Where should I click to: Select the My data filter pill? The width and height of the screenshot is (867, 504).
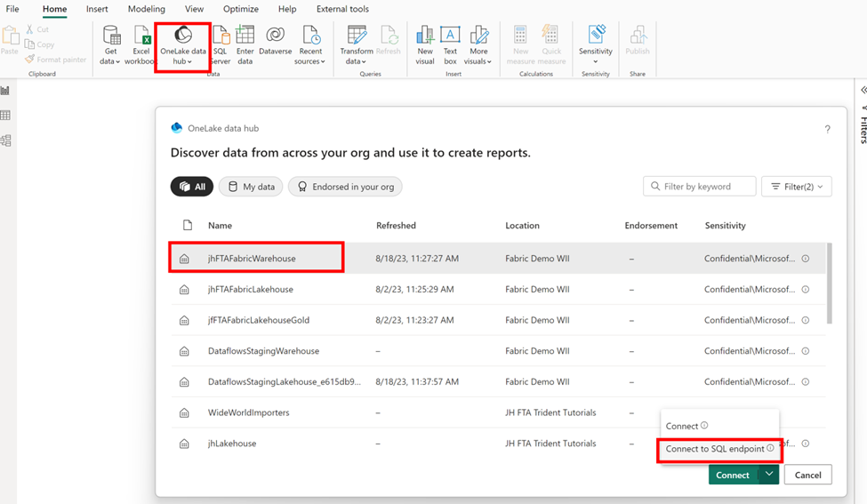[251, 187]
